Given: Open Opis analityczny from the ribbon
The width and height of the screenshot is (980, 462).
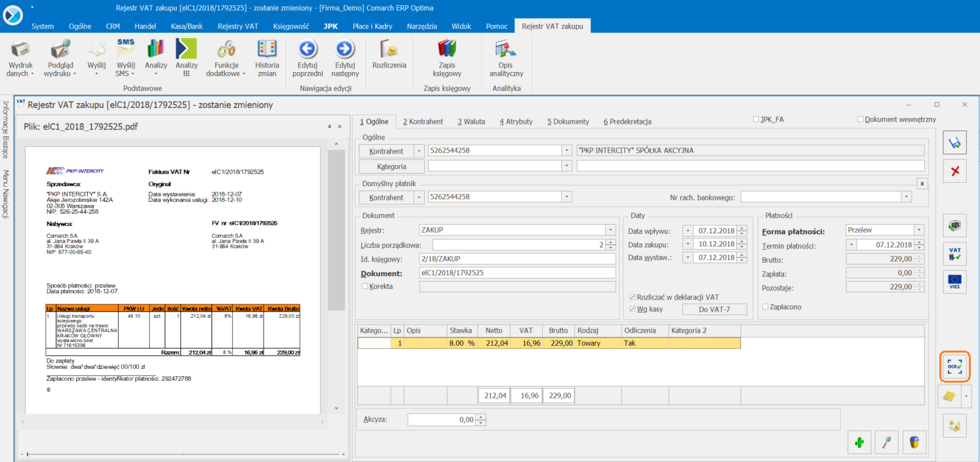Looking at the screenshot, I should (505, 49).
